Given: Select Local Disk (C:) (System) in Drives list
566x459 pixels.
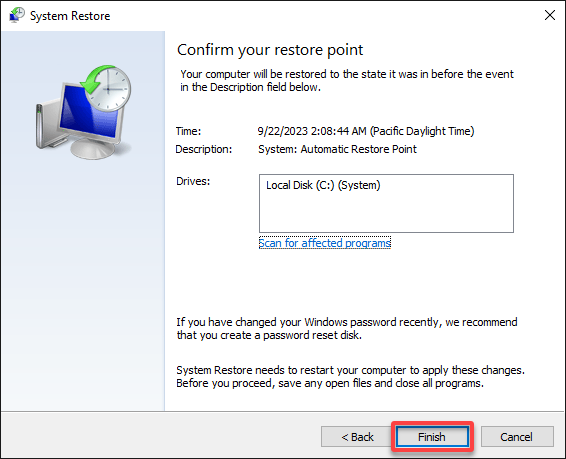Looking at the screenshot, I should (323, 185).
